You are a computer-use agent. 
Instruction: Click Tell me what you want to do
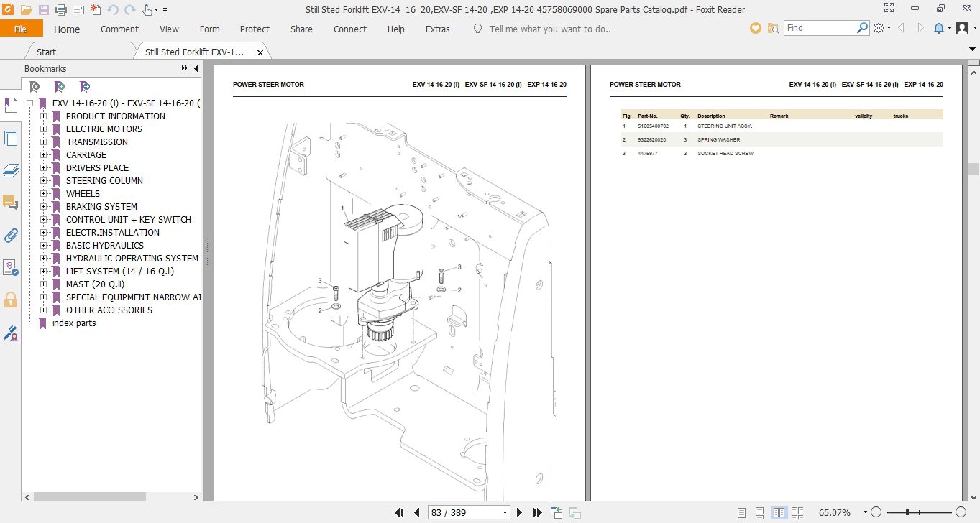tap(550, 29)
